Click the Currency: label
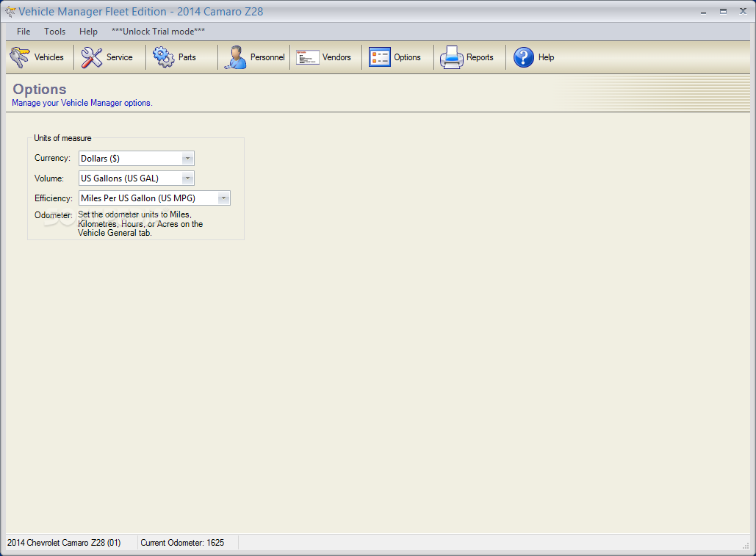 (52, 158)
